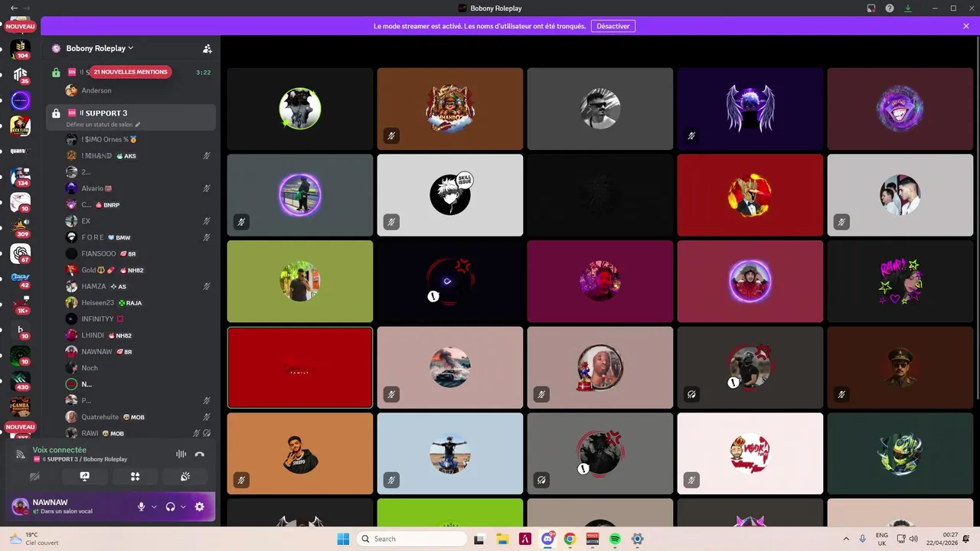The height and width of the screenshot is (551, 980).
Task: Click the red highlighted family video tile
Action: 300,367
